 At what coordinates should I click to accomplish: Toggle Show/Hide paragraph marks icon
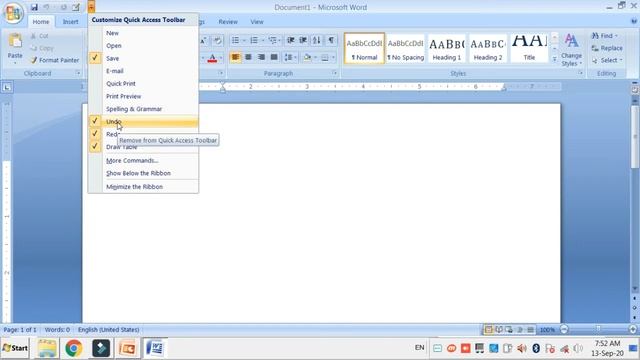pos(331,40)
